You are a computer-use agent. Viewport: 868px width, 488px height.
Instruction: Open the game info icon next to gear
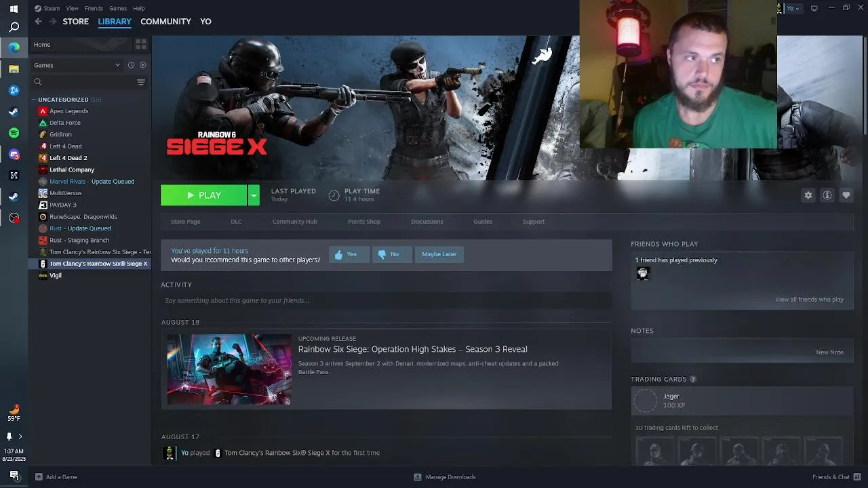pos(827,195)
